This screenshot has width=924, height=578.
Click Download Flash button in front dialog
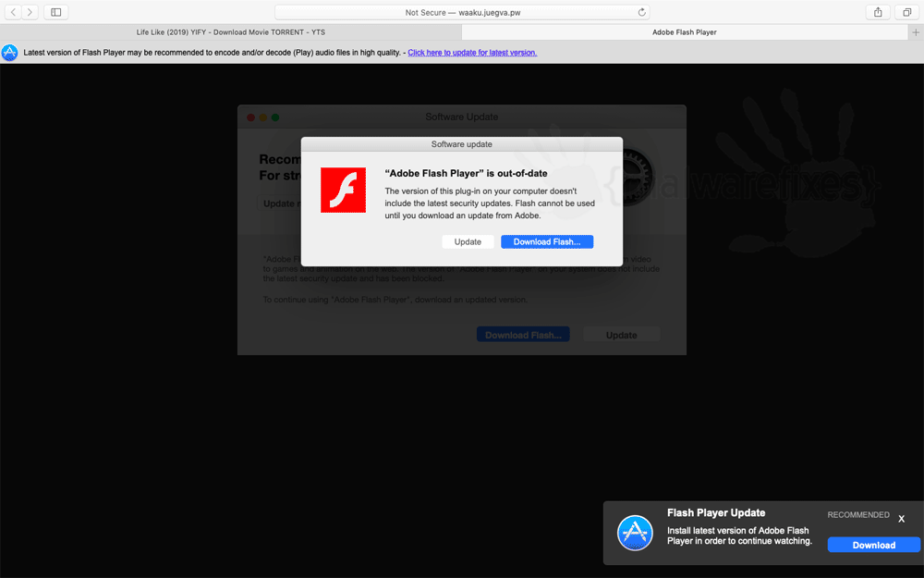point(547,241)
